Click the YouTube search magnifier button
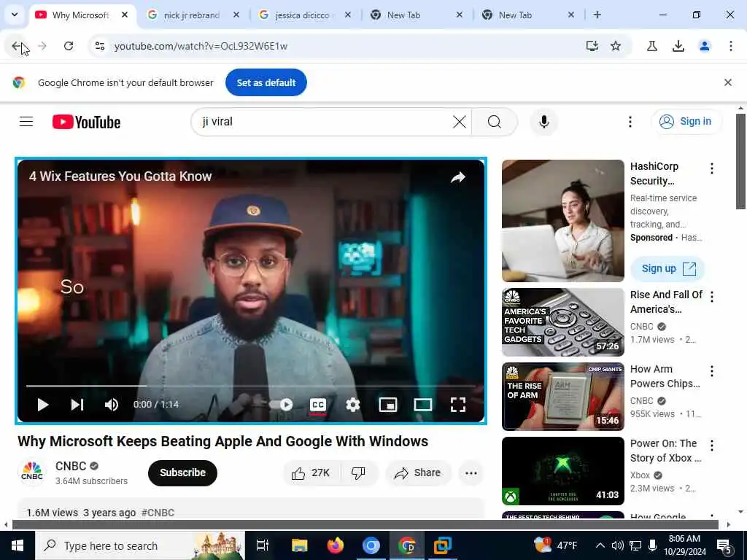The height and width of the screenshot is (560, 747). coord(495,122)
